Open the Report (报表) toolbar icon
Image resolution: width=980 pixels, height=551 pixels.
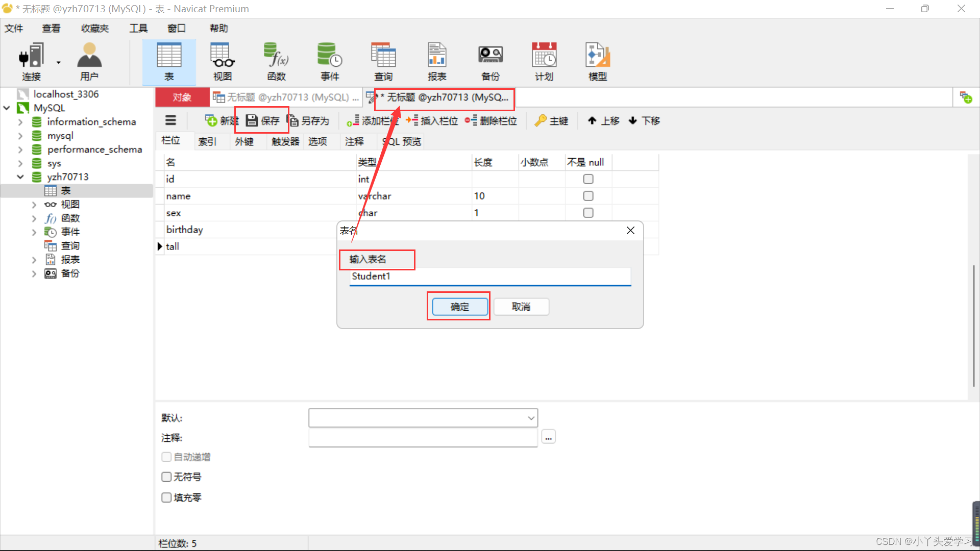pyautogui.click(x=437, y=62)
